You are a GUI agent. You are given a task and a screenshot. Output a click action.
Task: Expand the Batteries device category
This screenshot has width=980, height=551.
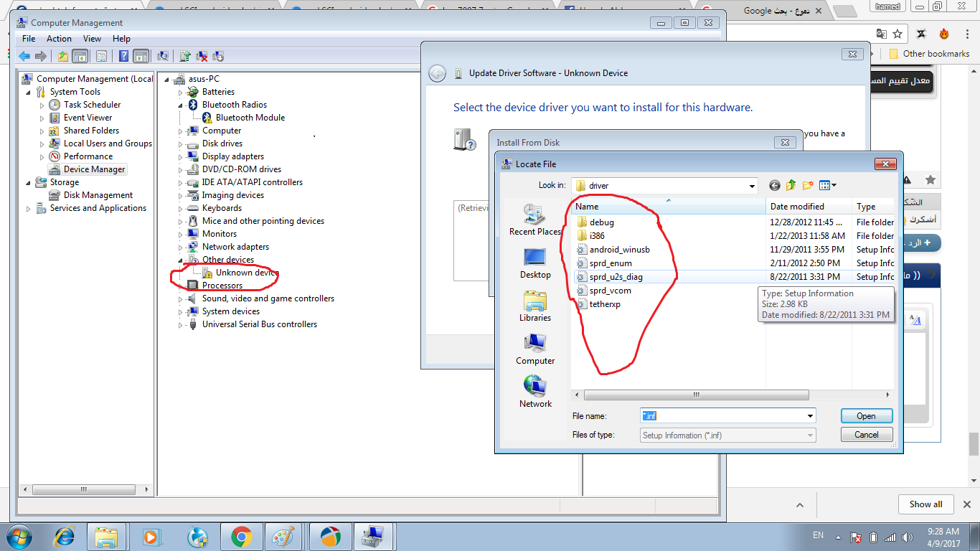tap(181, 92)
